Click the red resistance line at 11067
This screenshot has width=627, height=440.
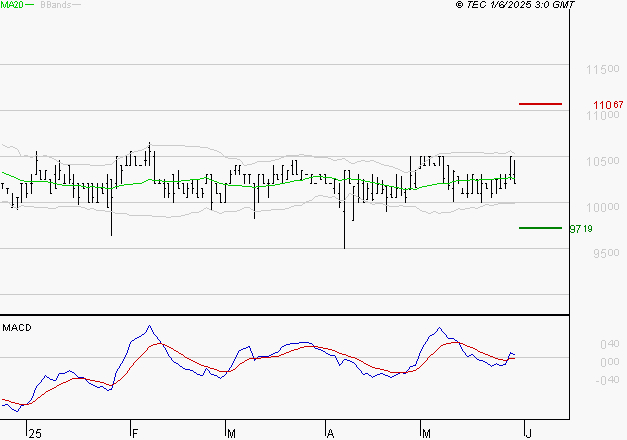point(540,104)
